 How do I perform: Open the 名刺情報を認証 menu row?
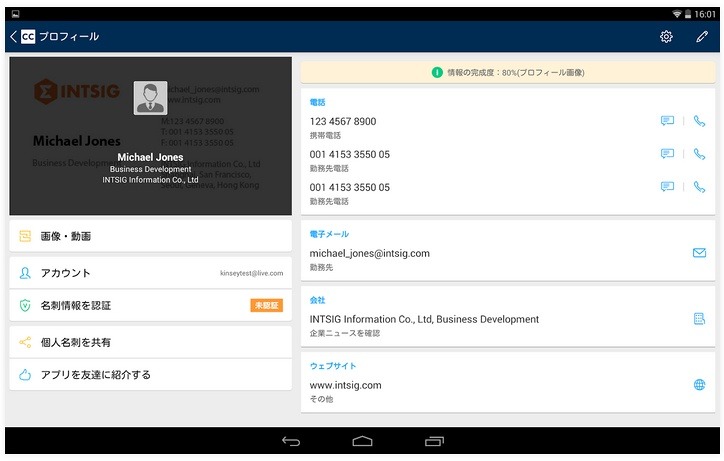pyautogui.click(x=151, y=305)
